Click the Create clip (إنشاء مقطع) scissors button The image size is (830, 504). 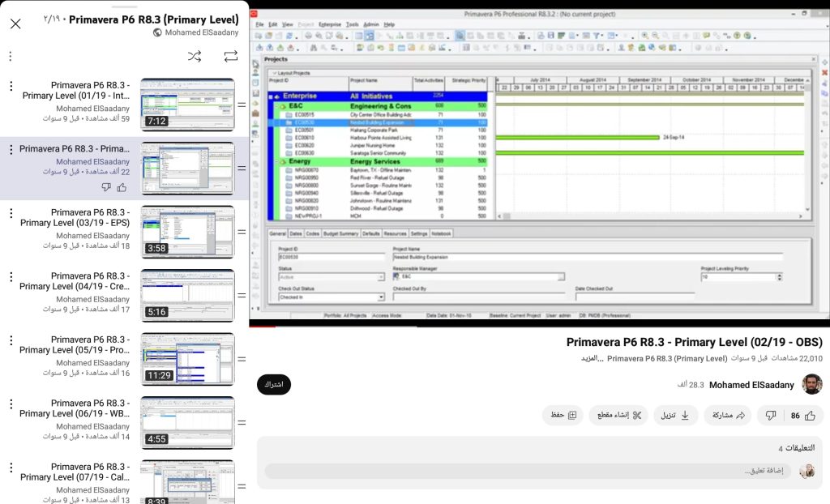pyautogui.click(x=619, y=416)
